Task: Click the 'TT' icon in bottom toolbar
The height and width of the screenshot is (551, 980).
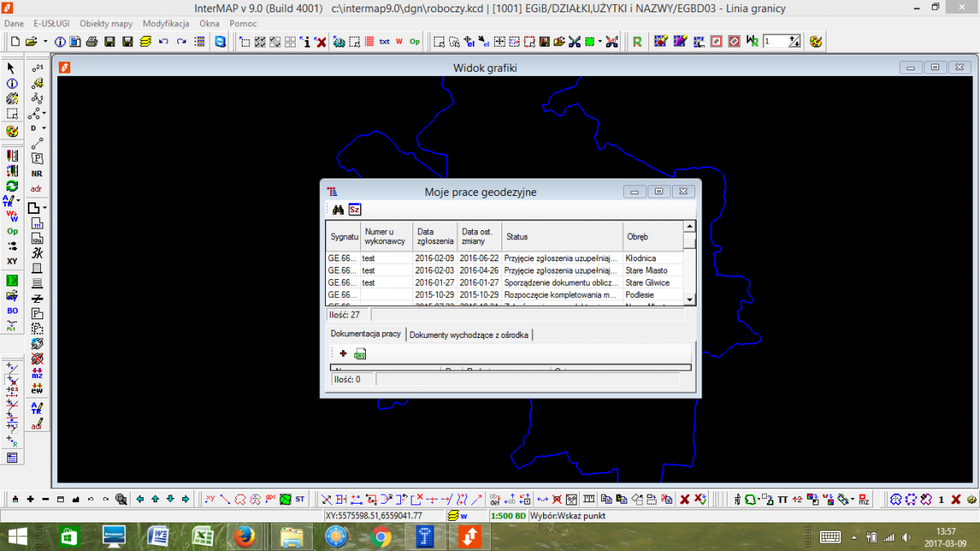Action: coord(782,499)
